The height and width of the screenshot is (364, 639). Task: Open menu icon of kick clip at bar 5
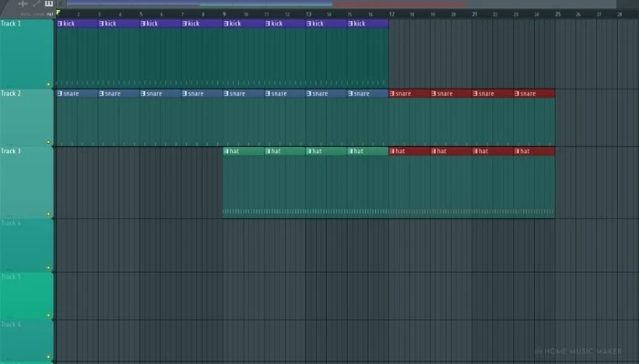[x=143, y=24]
